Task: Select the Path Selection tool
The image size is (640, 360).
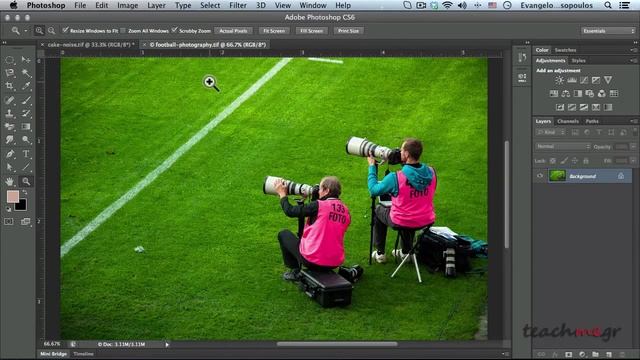Action: point(10,167)
